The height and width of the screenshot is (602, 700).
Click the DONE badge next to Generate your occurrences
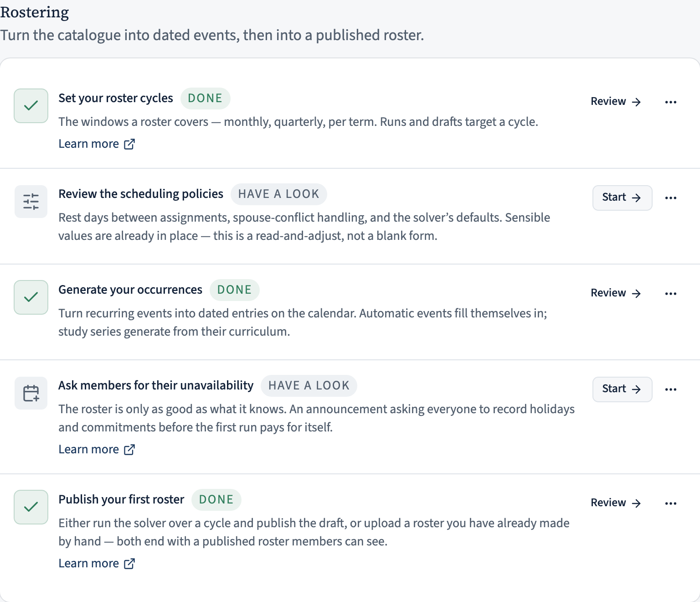(x=234, y=290)
